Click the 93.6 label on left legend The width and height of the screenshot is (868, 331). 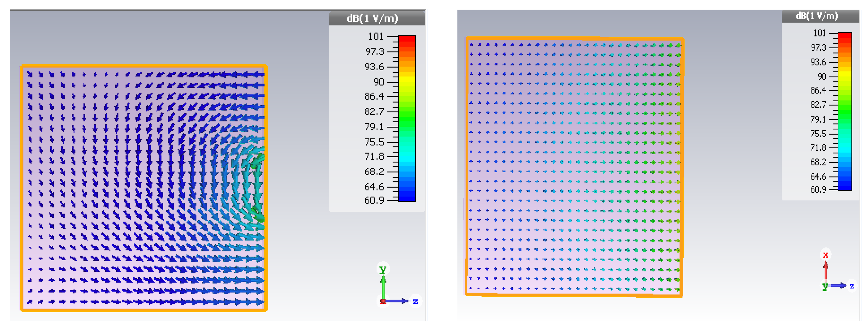374,67
